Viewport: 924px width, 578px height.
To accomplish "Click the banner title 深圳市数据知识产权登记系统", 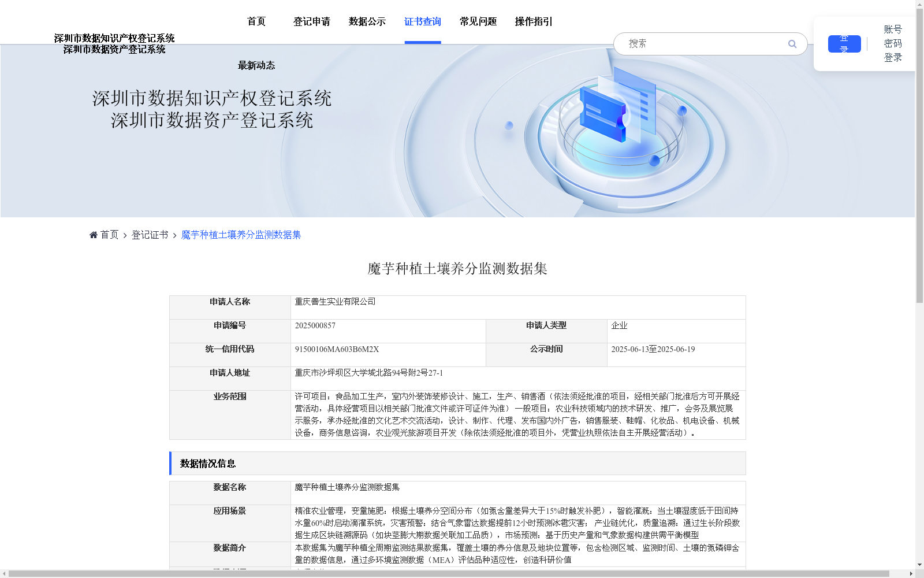I will (x=212, y=98).
